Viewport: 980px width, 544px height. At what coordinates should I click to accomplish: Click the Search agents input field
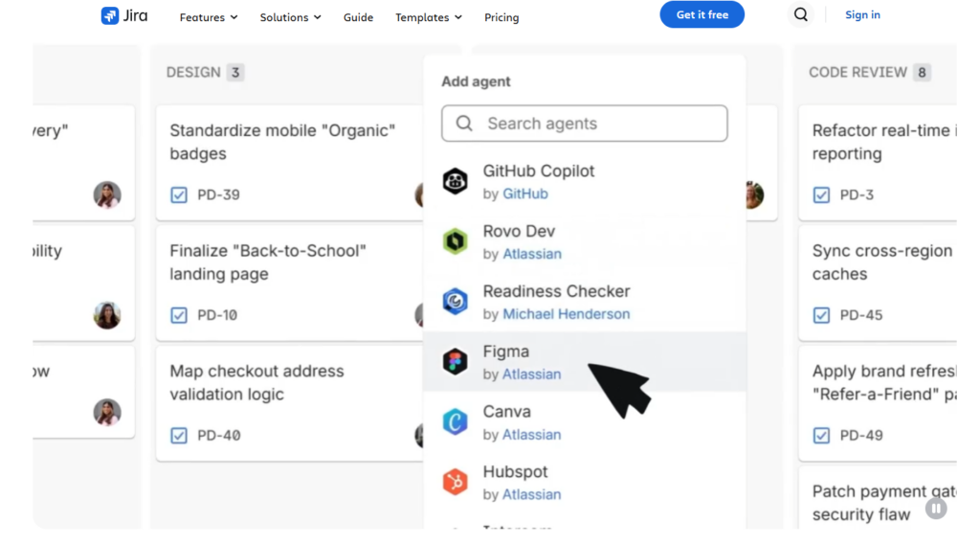pos(585,124)
